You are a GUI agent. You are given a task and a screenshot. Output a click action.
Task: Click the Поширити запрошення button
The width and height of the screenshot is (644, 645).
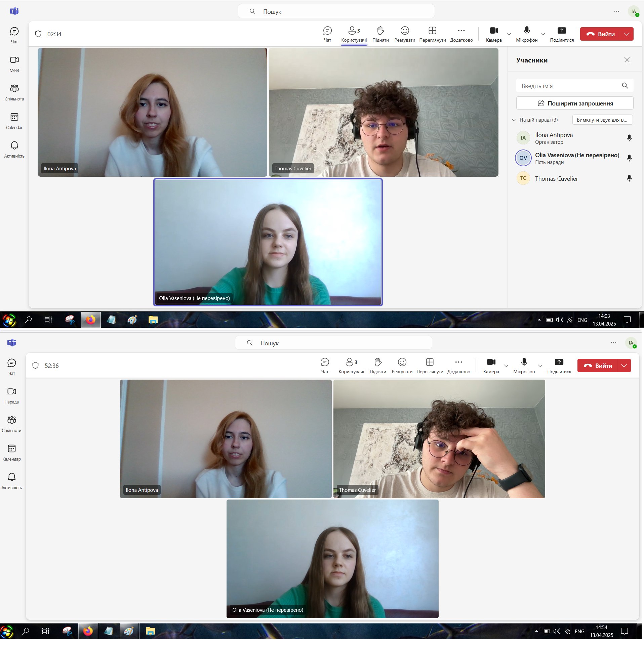(575, 103)
